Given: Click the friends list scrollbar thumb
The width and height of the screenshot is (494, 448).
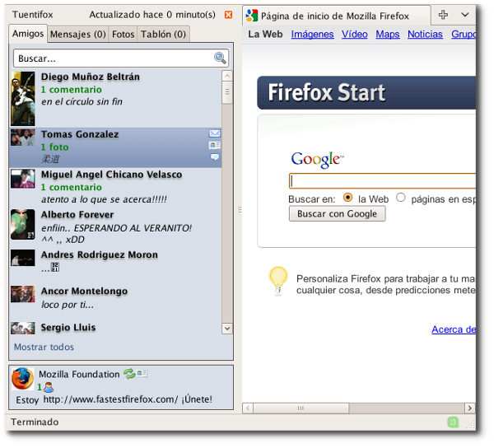Looking at the screenshot, I should 227,92.
